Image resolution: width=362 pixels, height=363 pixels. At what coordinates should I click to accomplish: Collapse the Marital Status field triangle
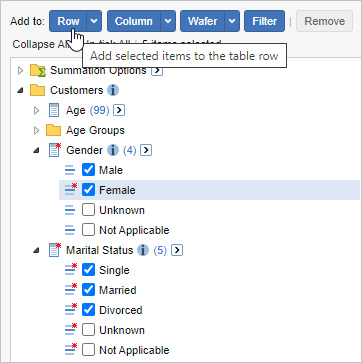point(37,251)
